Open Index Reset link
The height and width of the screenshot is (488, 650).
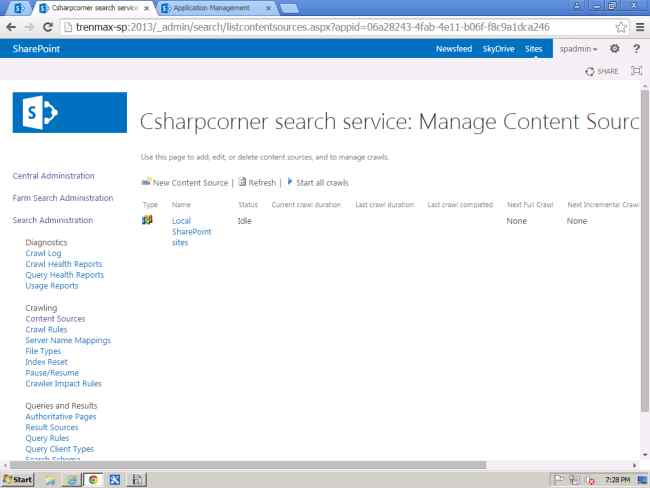[x=46, y=362]
